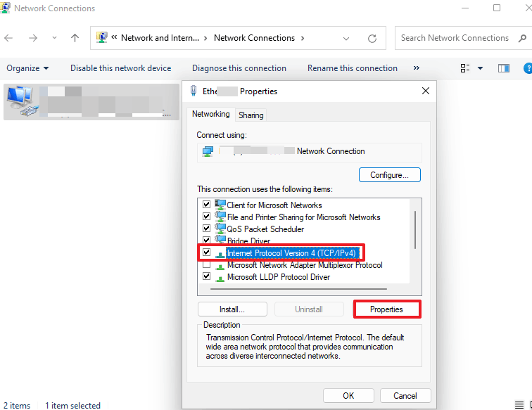Expand the address bar history dropdown
The height and width of the screenshot is (410, 532).
(346, 38)
